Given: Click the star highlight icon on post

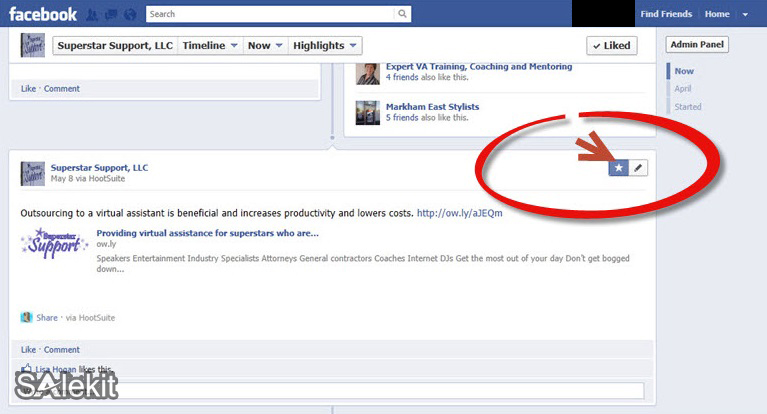Looking at the screenshot, I should click(618, 168).
